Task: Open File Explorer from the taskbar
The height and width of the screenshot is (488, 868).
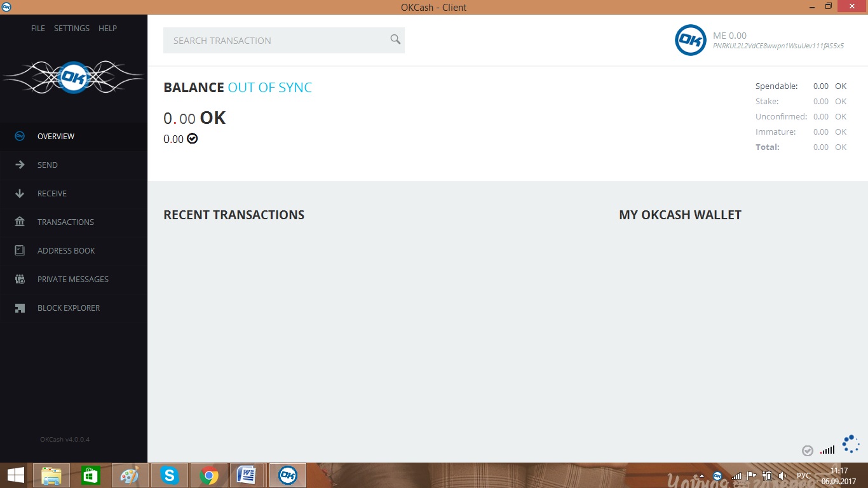Action: (x=51, y=475)
